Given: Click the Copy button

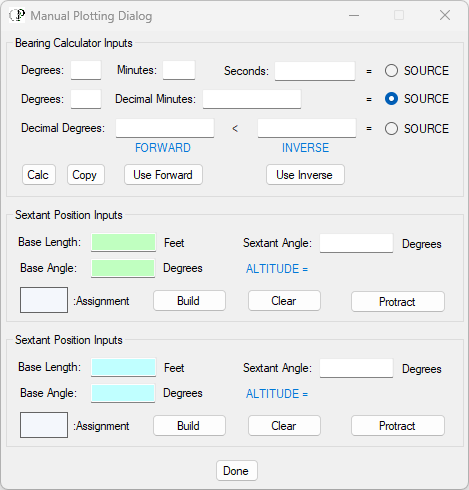Looking at the screenshot, I should [86, 175].
